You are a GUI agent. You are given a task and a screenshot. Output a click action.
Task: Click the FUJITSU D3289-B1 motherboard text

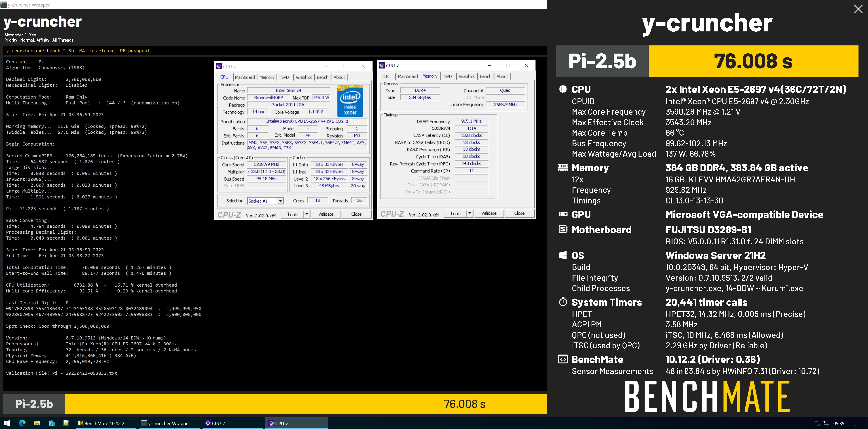coord(708,229)
